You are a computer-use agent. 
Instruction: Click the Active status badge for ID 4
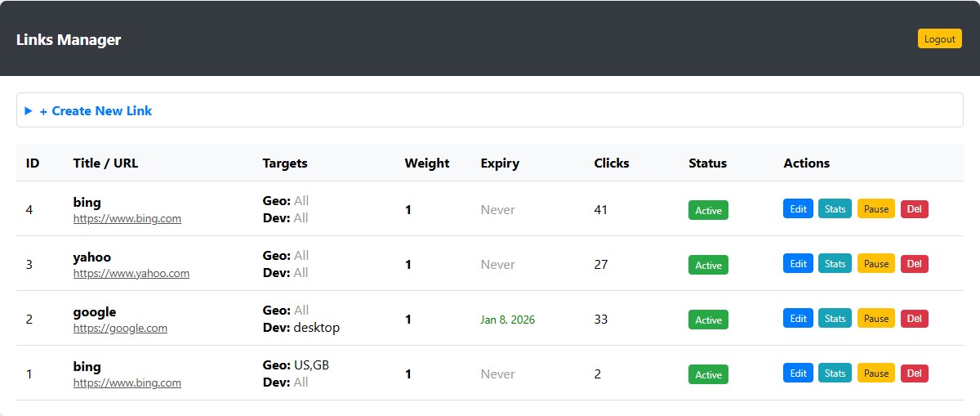tap(708, 210)
